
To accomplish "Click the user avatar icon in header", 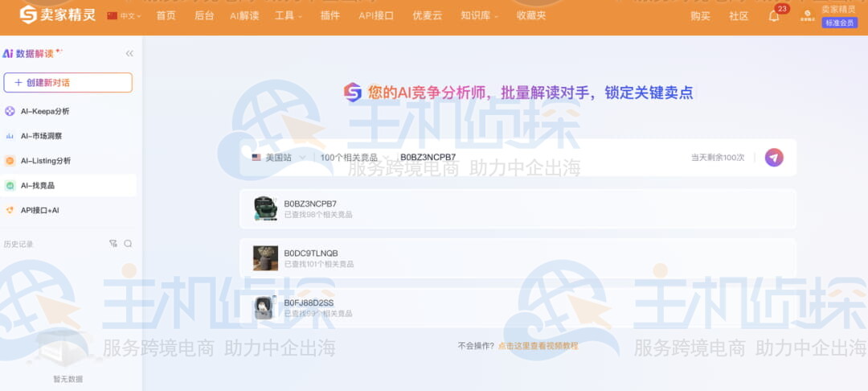I will tap(807, 16).
